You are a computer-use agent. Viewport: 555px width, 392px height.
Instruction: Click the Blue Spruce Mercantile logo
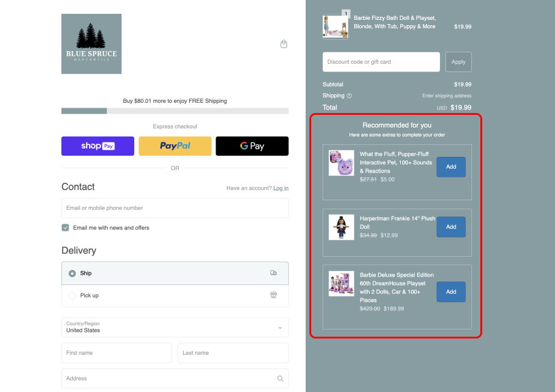coord(91,44)
